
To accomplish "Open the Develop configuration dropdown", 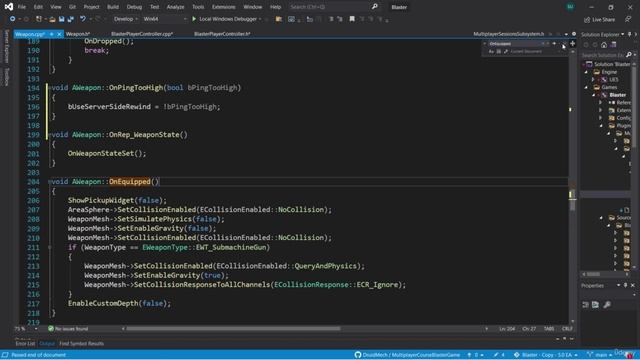I will tap(126, 19).
